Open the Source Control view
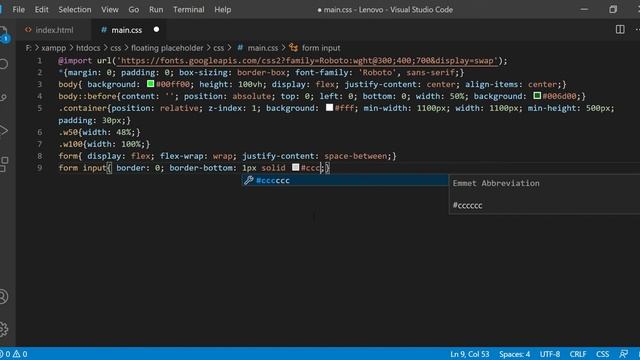This screenshot has height=360, width=640. click(4, 97)
